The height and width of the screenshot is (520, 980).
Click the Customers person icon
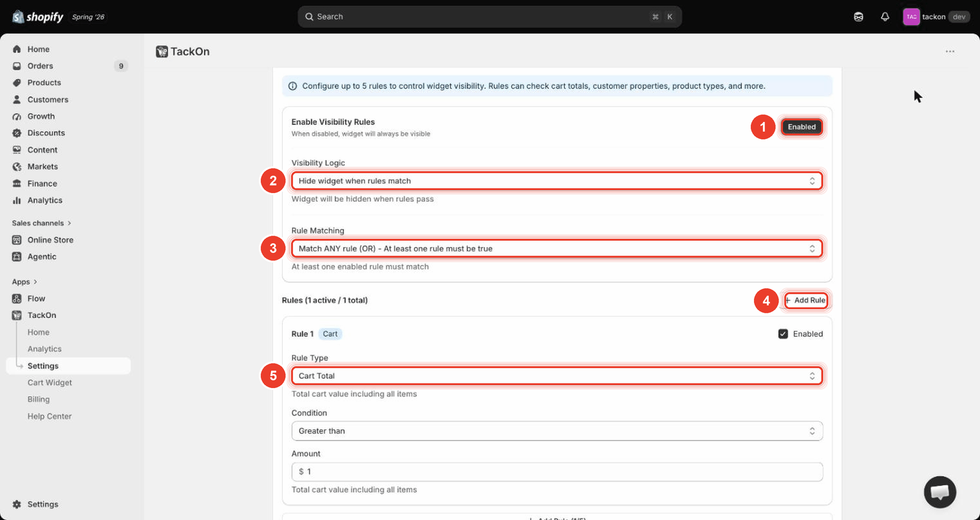click(17, 100)
